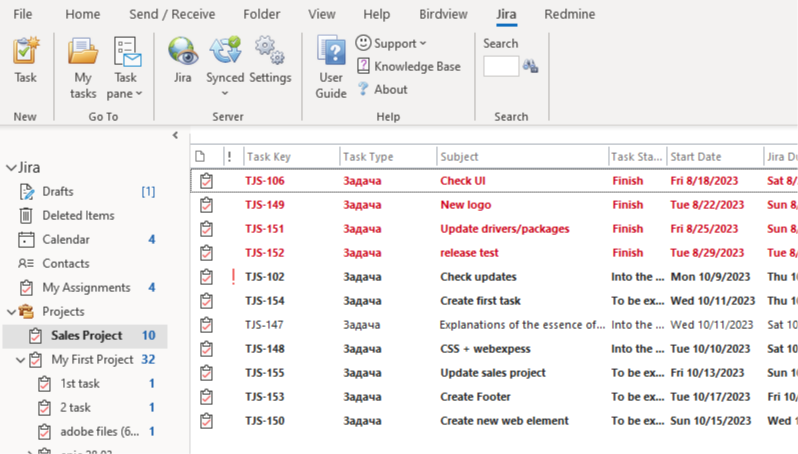Select the Sales Project folder
The image size is (798, 454).
pos(87,336)
